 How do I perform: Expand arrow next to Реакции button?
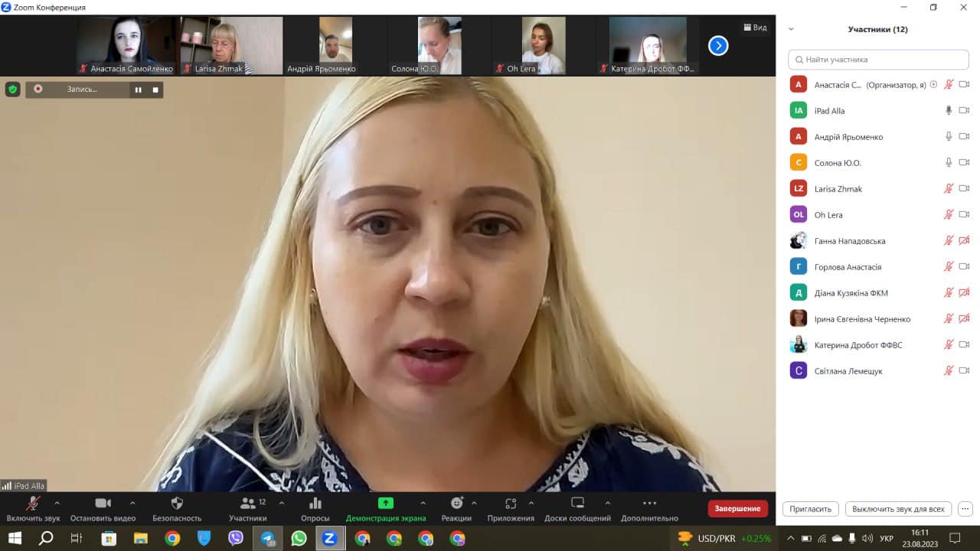point(474,504)
